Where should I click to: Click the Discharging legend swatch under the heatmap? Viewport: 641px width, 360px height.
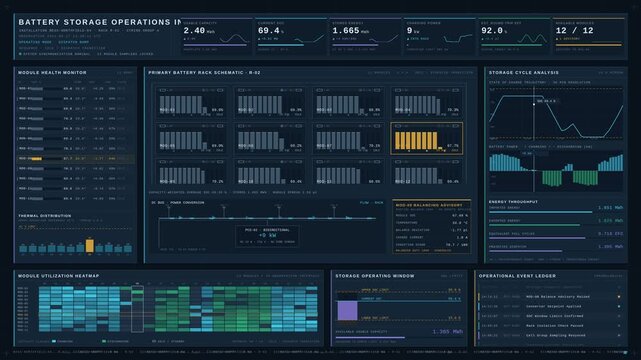point(104,341)
